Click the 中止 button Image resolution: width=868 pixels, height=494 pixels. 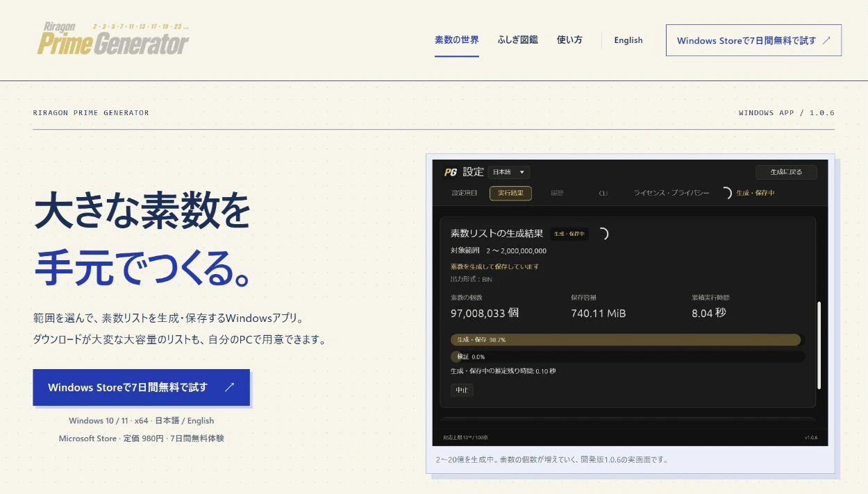pyautogui.click(x=462, y=390)
